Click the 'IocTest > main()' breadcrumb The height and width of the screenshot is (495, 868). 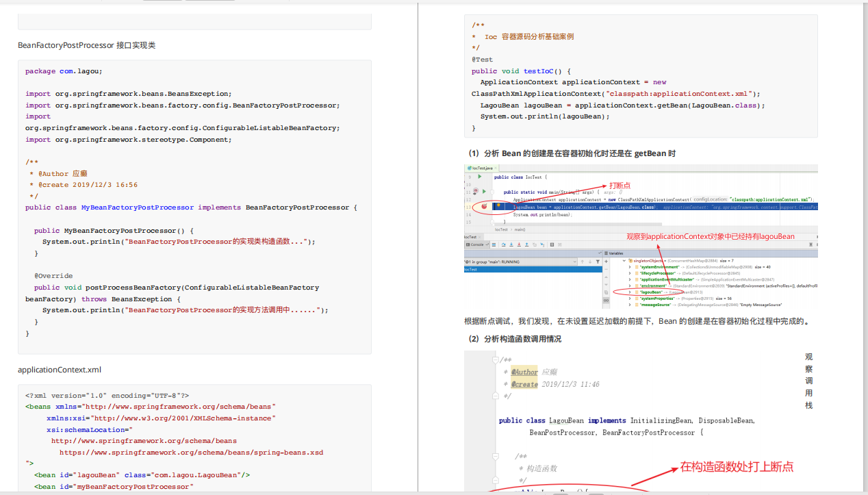[510, 229]
